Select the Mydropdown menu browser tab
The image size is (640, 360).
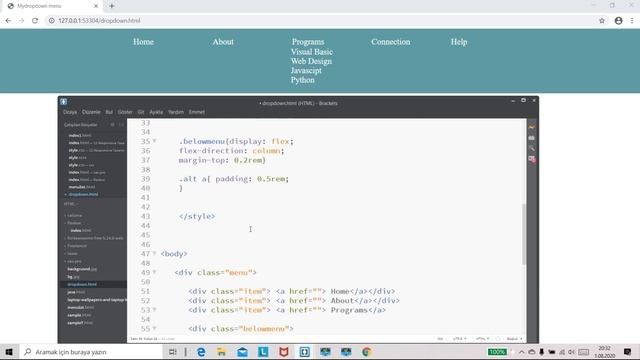click(53, 6)
